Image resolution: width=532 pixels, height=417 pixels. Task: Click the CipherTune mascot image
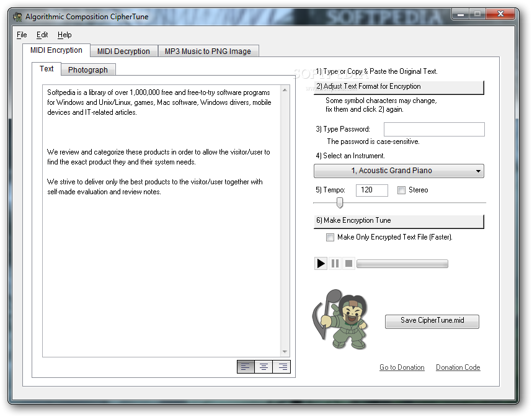(340, 319)
